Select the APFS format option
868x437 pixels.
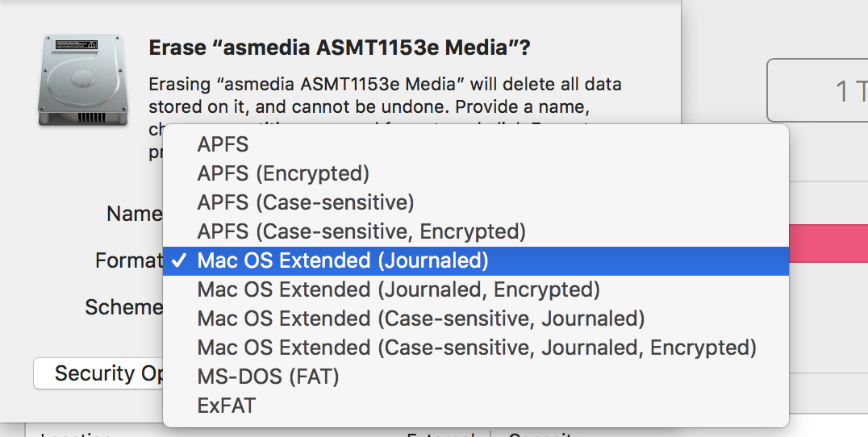coord(475,144)
